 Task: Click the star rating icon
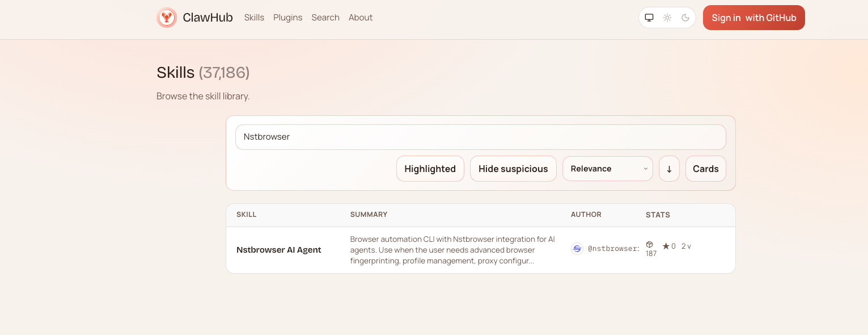click(666, 246)
